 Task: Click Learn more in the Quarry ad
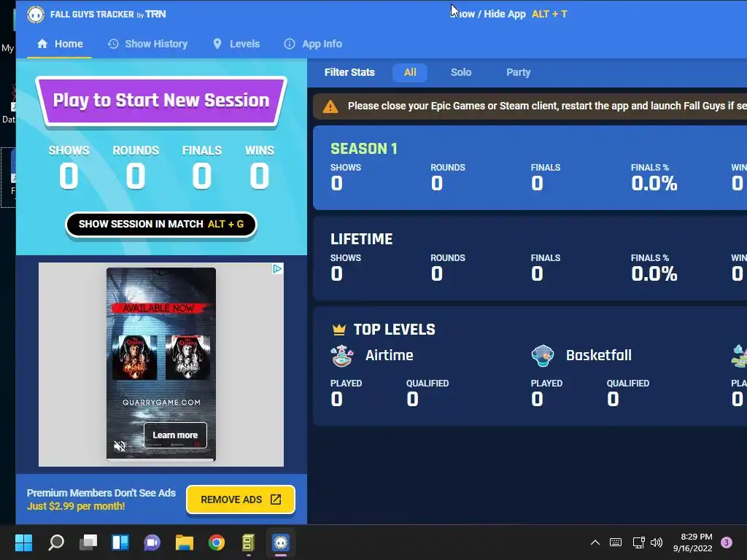[175, 435]
